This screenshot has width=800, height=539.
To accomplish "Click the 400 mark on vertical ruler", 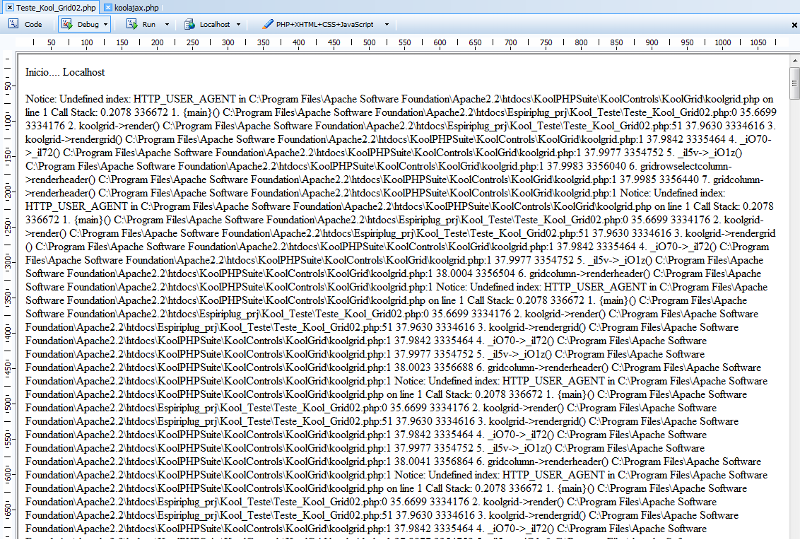I will click(8, 333).
